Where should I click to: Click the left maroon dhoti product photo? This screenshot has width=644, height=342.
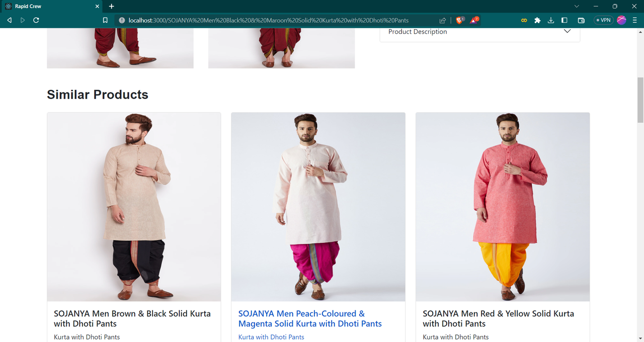[x=120, y=48]
